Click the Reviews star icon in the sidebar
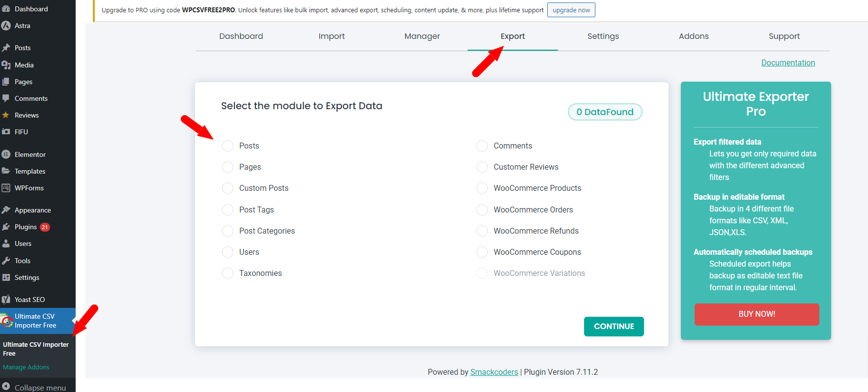The image size is (868, 392). pos(6,115)
